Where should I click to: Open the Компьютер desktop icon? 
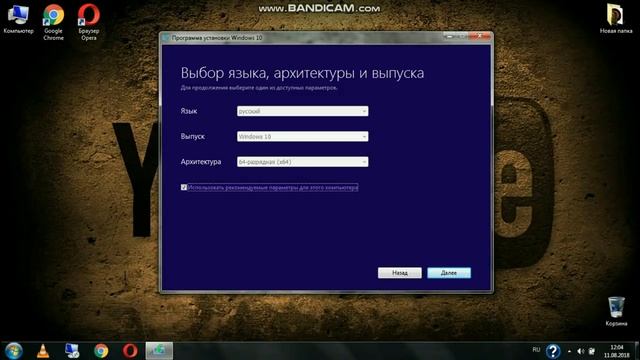(x=18, y=19)
